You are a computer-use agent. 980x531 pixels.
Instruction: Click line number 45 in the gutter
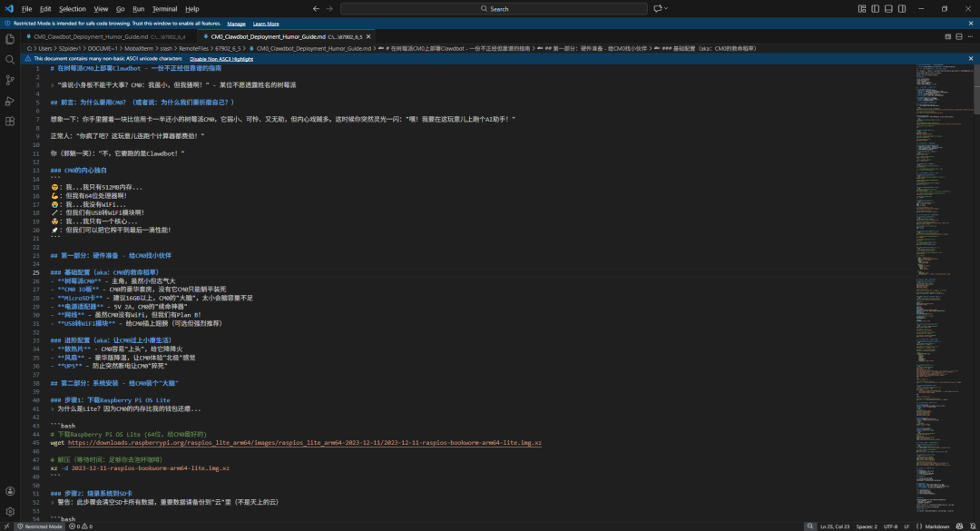(36, 443)
